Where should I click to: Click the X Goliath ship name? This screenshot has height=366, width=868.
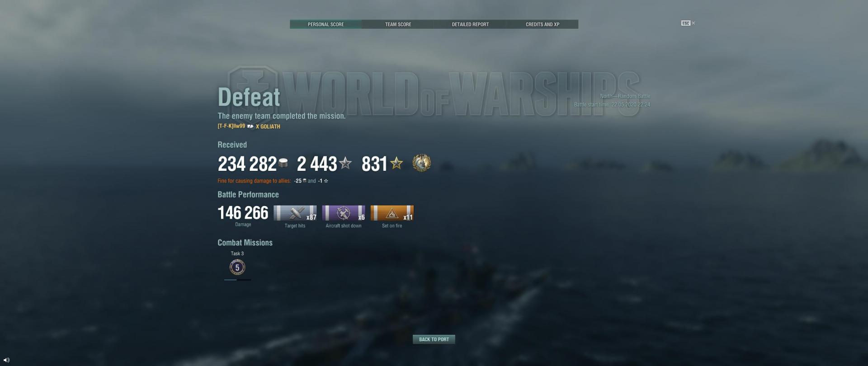(x=268, y=127)
